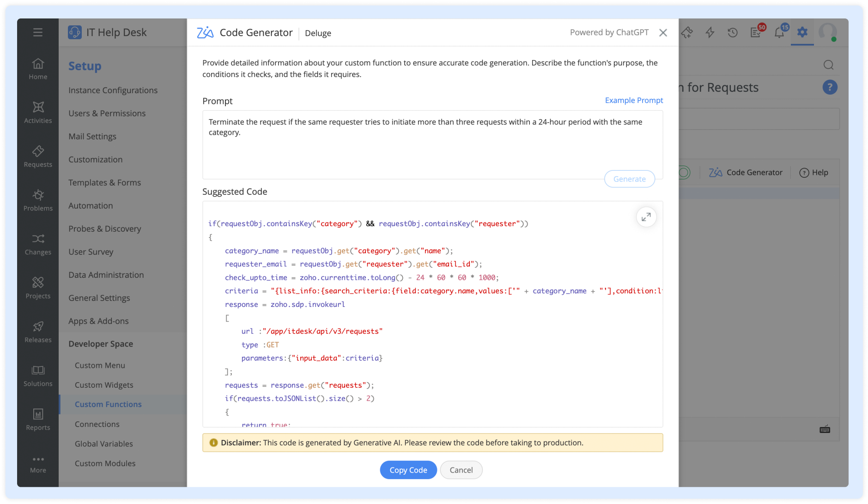This screenshot has width=868, height=504.
Task: Click the keyboard shortcuts icon
Action: [x=825, y=429]
